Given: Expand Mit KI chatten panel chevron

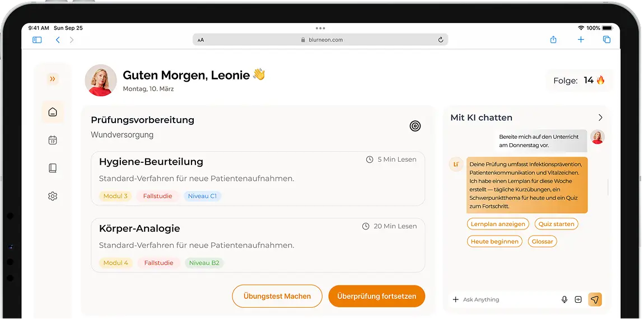Looking at the screenshot, I should click(x=600, y=118).
